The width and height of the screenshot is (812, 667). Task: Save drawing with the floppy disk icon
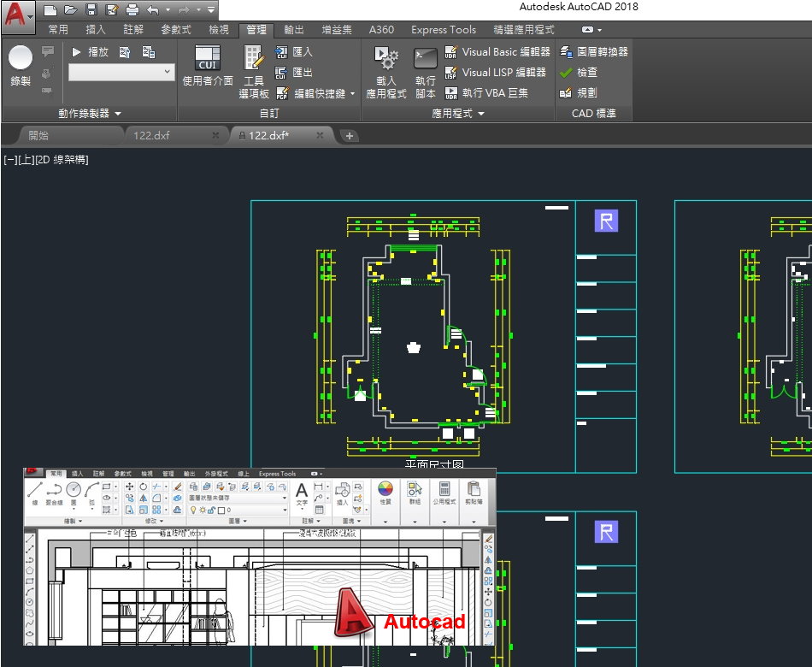pyautogui.click(x=91, y=9)
